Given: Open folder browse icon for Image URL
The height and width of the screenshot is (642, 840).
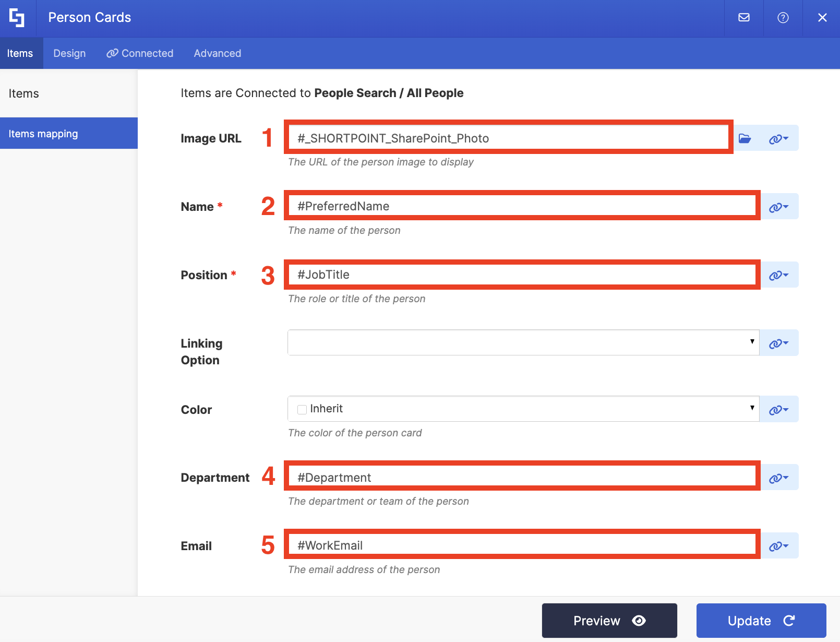Looking at the screenshot, I should [x=745, y=138].
